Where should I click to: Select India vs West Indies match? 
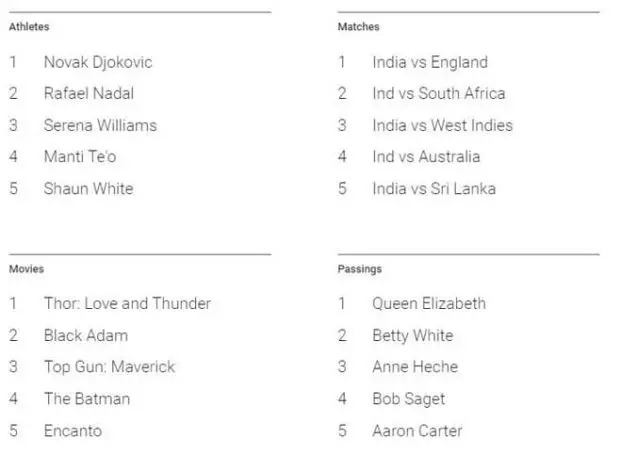(442, 126)
